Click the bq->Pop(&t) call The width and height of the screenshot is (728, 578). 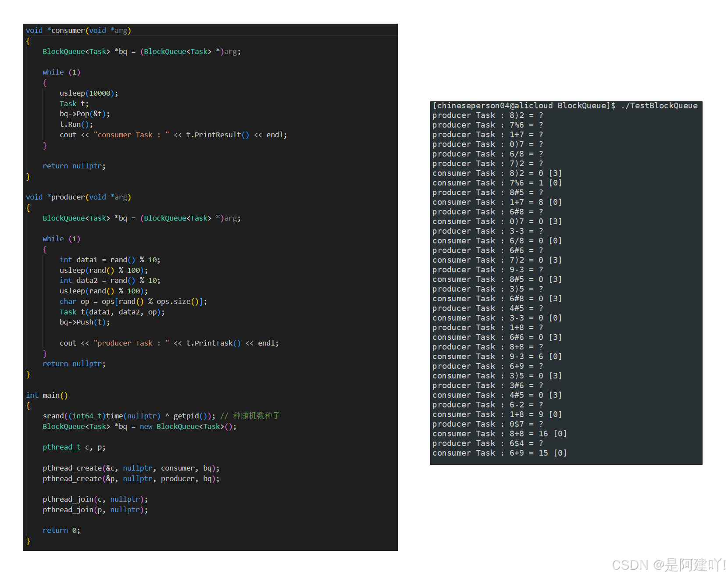85,114
